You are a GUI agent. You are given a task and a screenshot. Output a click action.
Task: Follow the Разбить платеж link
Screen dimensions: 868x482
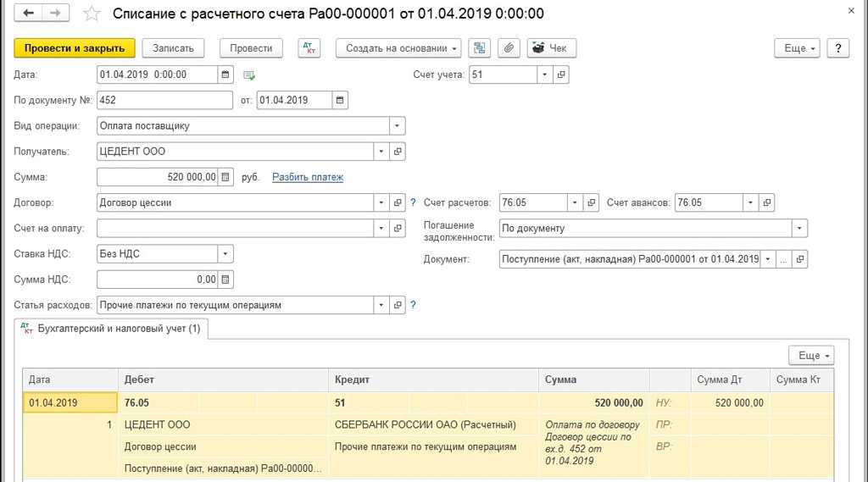point(308,177)
